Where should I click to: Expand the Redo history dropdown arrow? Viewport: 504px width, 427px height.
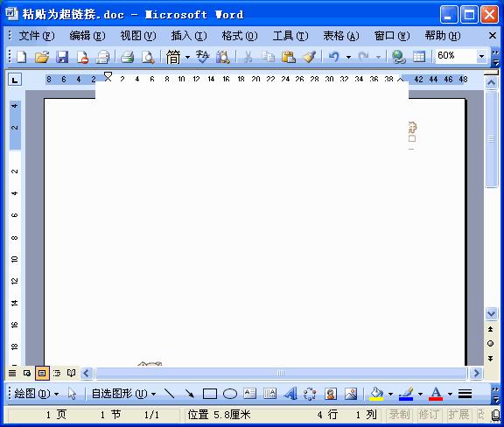click(x=378, y=57)
